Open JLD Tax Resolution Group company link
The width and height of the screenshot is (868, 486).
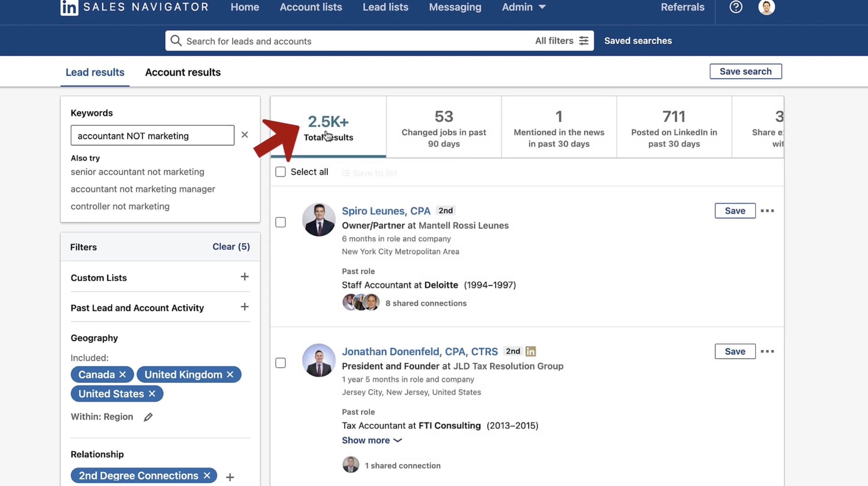pyautogui.click(x=508, y=366)
